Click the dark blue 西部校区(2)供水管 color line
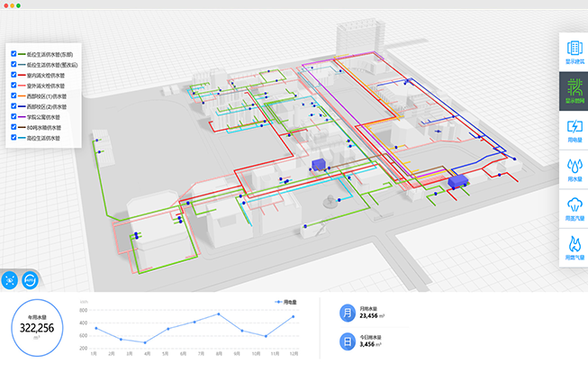 pos(22,107)
